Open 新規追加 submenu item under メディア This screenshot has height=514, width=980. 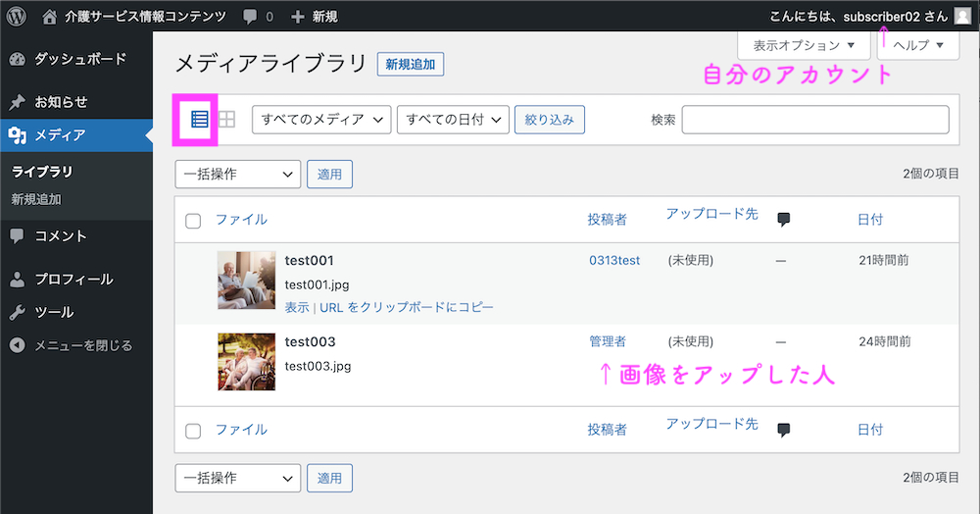coord(36,199)
